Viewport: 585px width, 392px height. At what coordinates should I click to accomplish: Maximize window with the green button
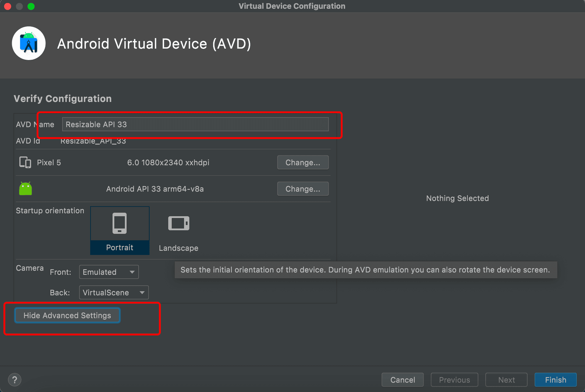31,6
